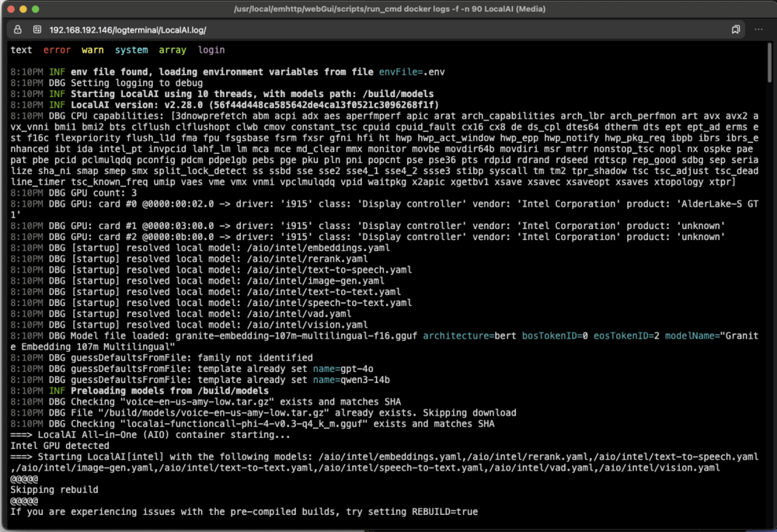Click the 'GPU count: 3' line
777x532 pixels.
73,193
